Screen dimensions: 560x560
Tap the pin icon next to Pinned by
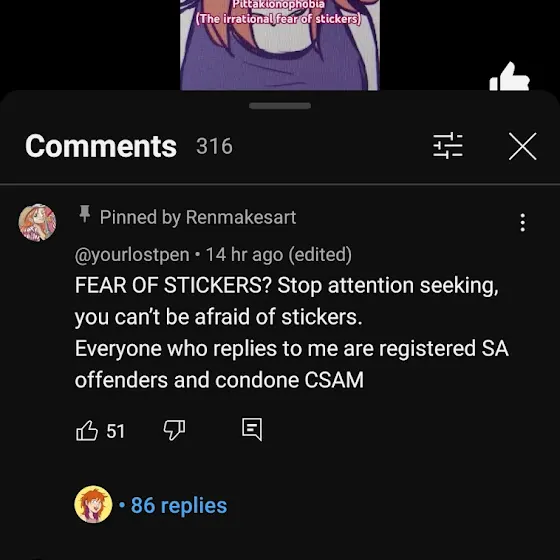pyautogui.click(x=85, y=214)
